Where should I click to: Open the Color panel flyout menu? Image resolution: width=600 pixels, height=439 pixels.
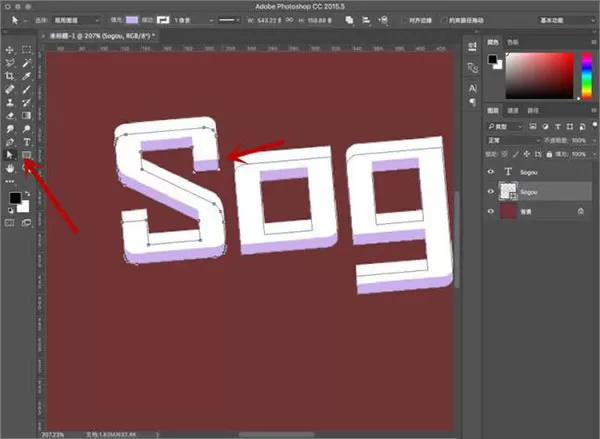pos(594,42)
